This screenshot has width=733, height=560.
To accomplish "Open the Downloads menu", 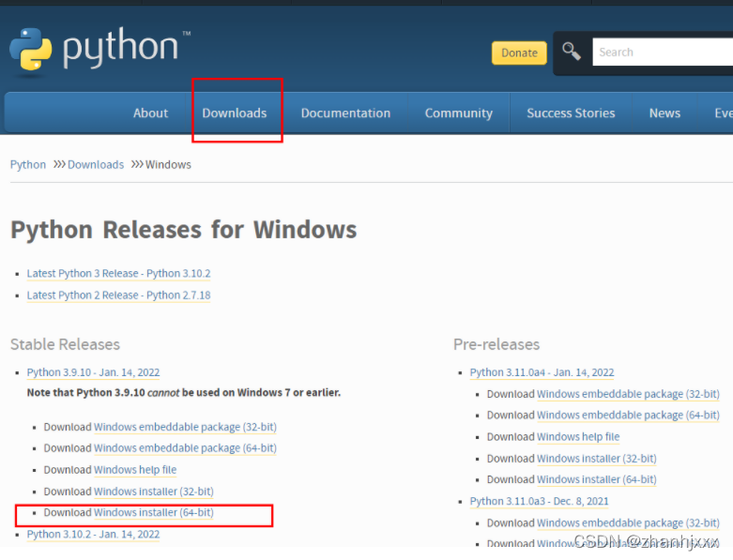I will [235, 113].
